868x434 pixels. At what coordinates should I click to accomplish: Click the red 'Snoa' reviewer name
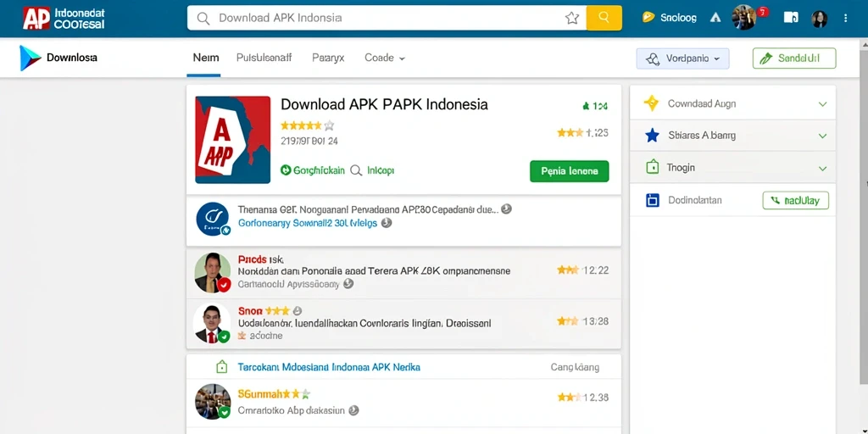point(250,310)
